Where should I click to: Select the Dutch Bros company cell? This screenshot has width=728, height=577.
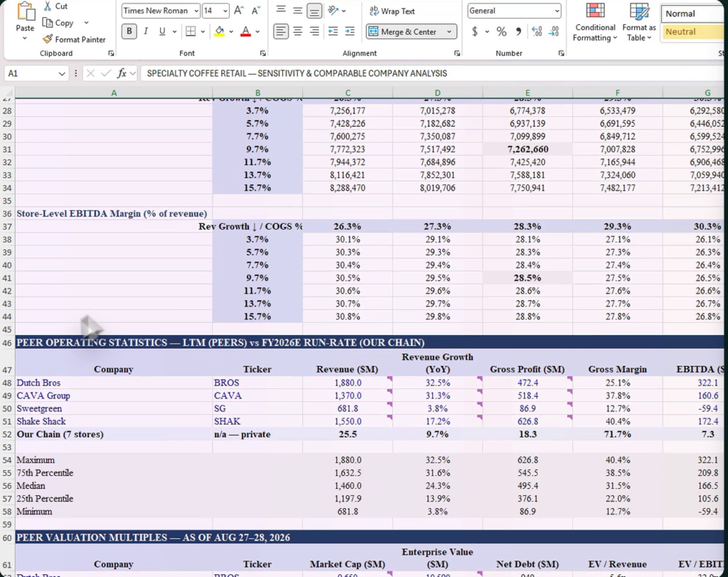point(114,383)
